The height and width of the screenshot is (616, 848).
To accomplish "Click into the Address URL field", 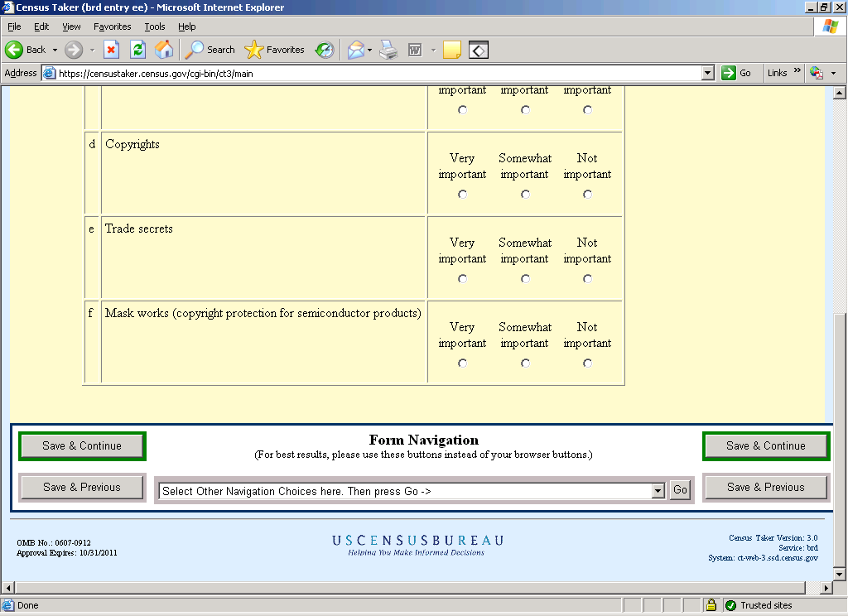I will click(x=373, y=73).
